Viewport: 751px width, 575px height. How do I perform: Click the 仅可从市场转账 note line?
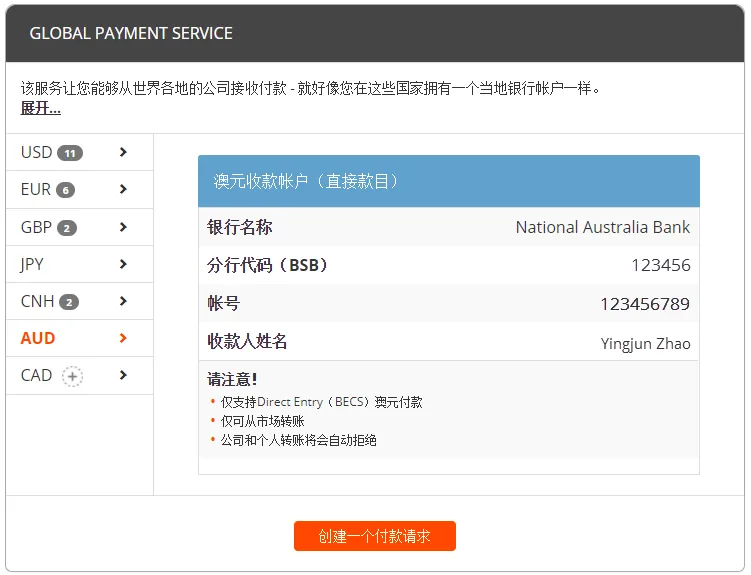click(262, 421)
